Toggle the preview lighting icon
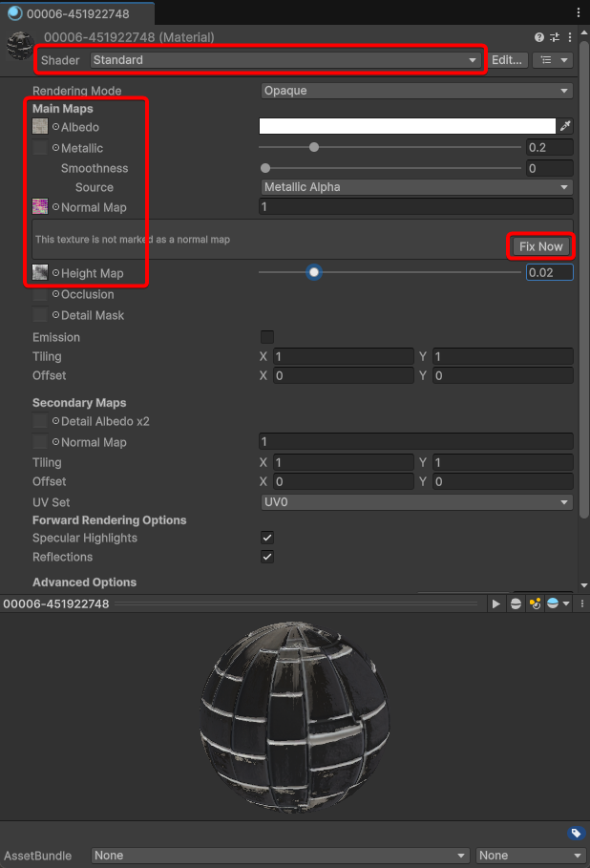This screenshot has height=868, width=590. [535, 604]
